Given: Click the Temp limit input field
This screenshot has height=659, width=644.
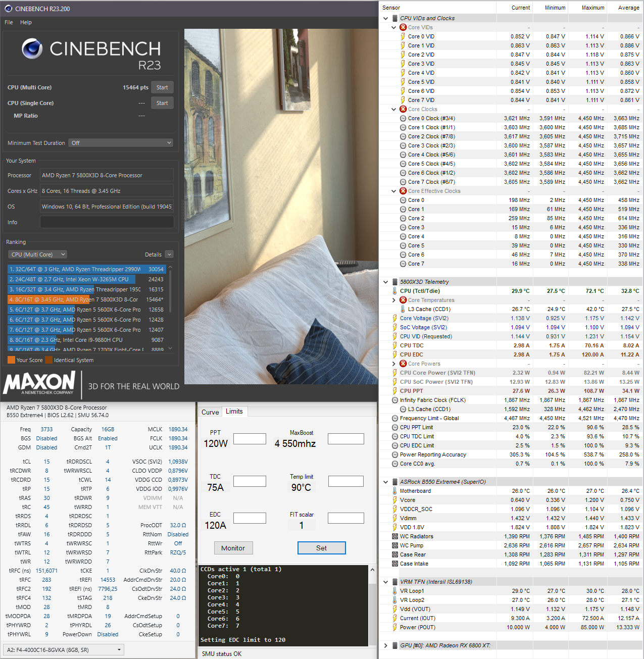Looking at the screenshot, I should (346, 481).
